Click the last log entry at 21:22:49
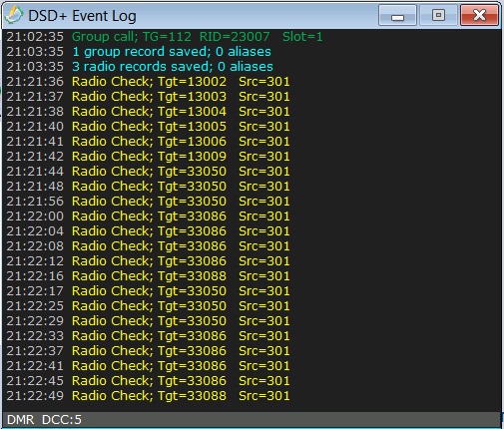 point(148,396)
